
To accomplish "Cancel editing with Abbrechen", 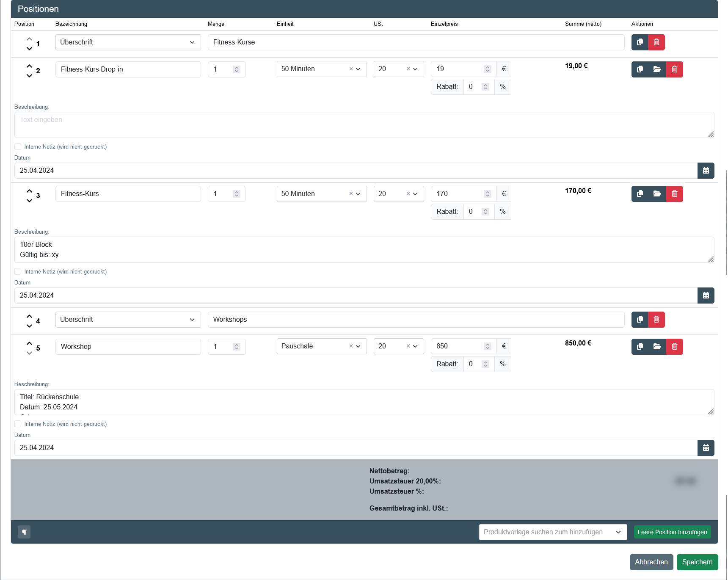I will (x=651, y=562).
